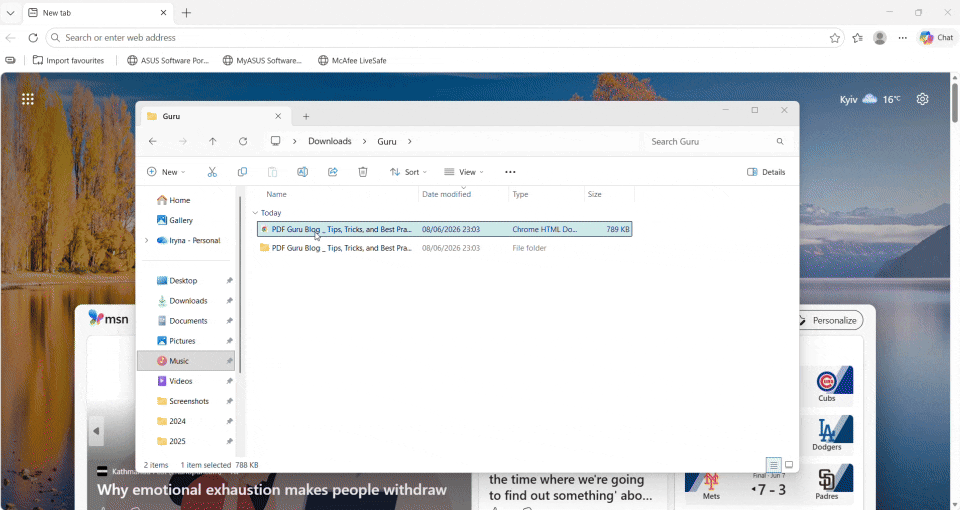Collapse the Today group in file list
Viewport: 960px width, 510px height.
pos(255,213)
